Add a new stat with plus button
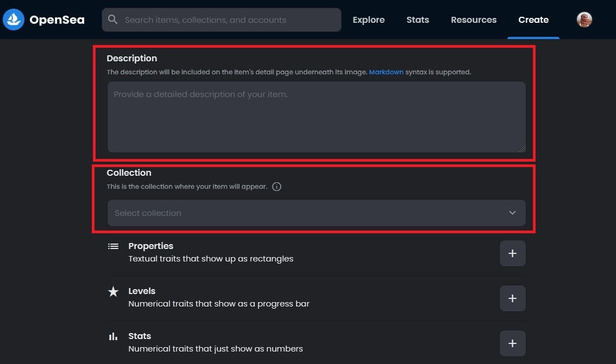The height and width of the screenshot is (364, 616). coord(512,343)
